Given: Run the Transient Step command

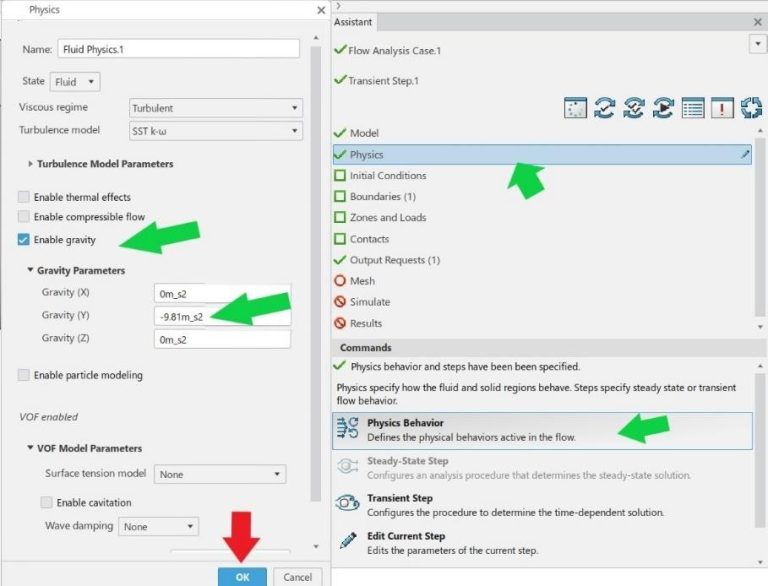Looking at the screenshot, I should [x=542, y=505].
